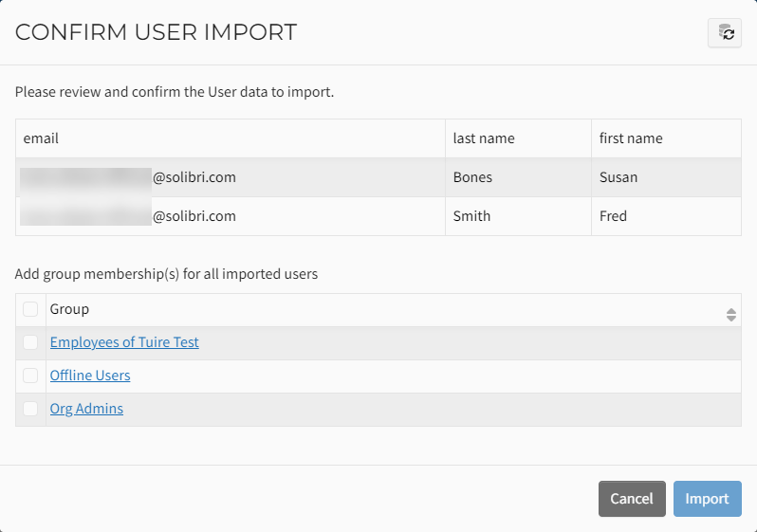Select the Susan first name cell
Viewport: 757px width, 532px height.
point(666,177)
